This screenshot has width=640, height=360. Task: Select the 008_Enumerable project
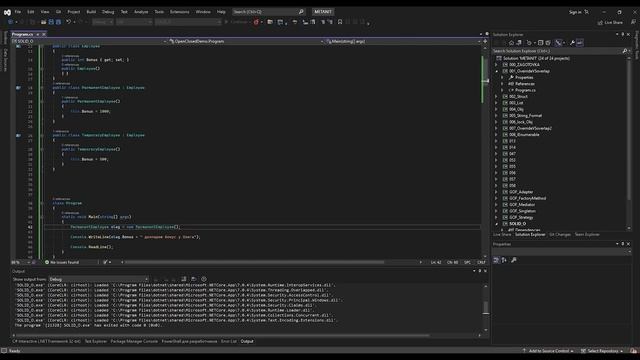[x=524, y=135]
